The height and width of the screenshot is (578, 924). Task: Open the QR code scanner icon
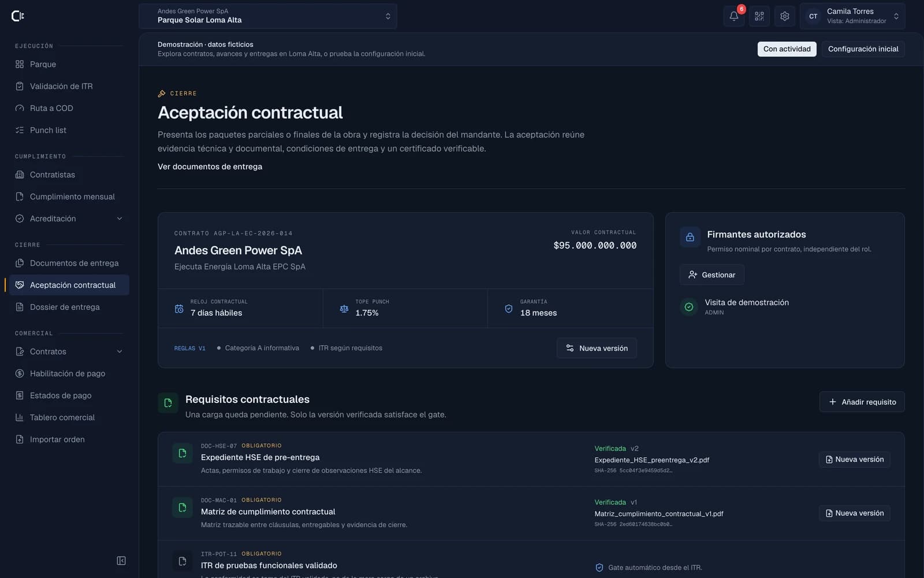click(759, 16)
